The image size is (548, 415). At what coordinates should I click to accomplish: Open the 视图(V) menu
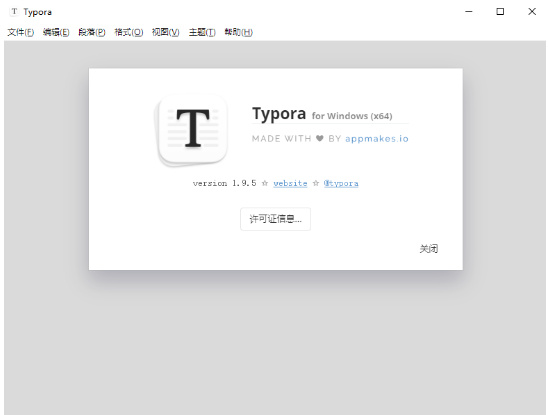click(166, 33)
